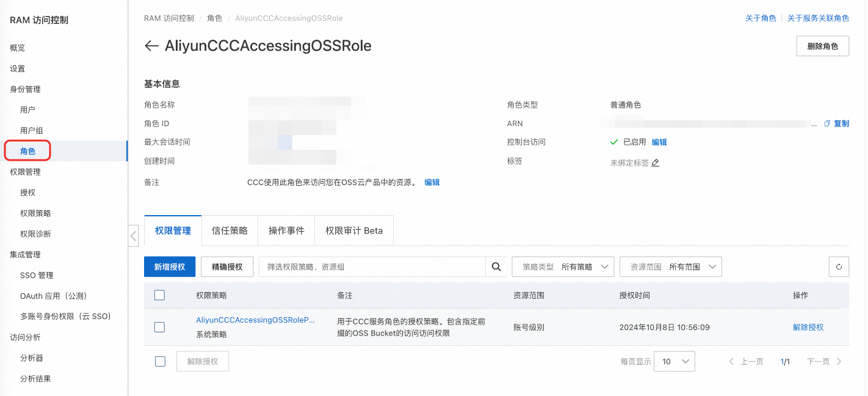Click the disabled 解除授权 bottom button
This screenshot has width=868, height=396.
click(x=202, y=361)
